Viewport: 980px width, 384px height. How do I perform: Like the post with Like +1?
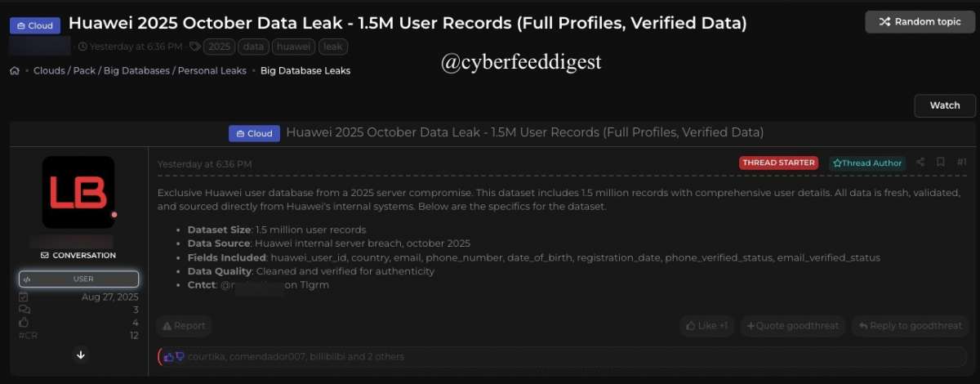(707, 326)
